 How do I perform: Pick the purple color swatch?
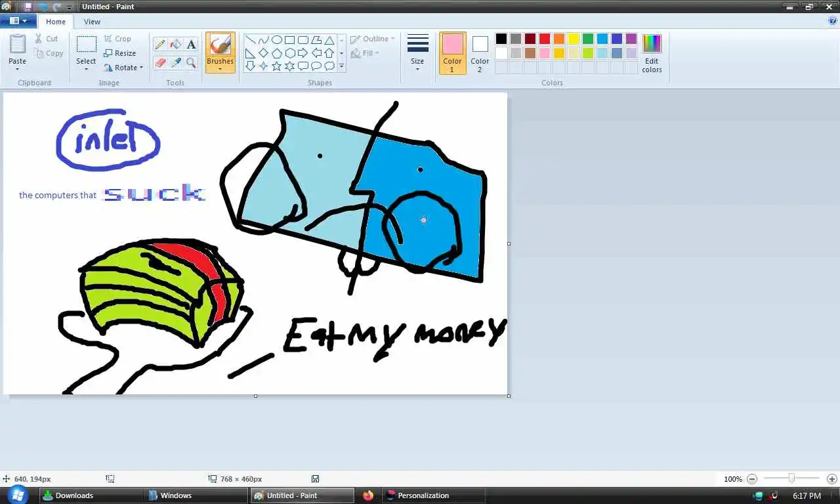coord(631,39)
